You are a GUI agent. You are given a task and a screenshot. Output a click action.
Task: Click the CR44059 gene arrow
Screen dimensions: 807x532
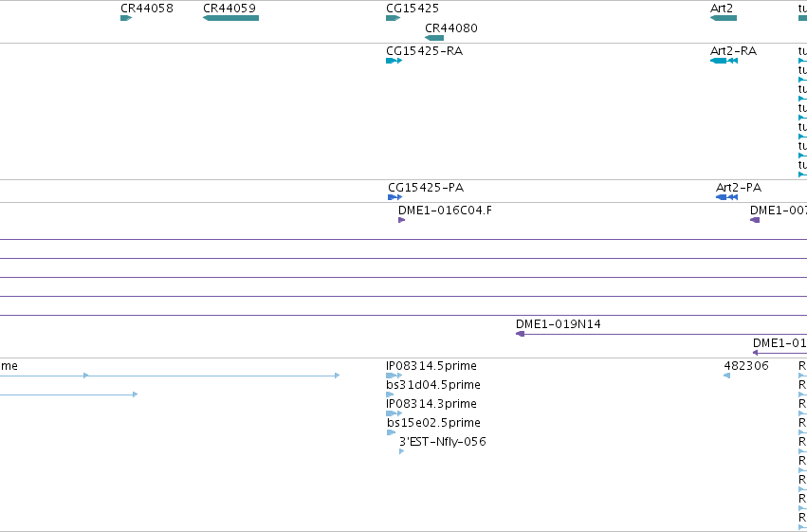(x=230, y=18)
